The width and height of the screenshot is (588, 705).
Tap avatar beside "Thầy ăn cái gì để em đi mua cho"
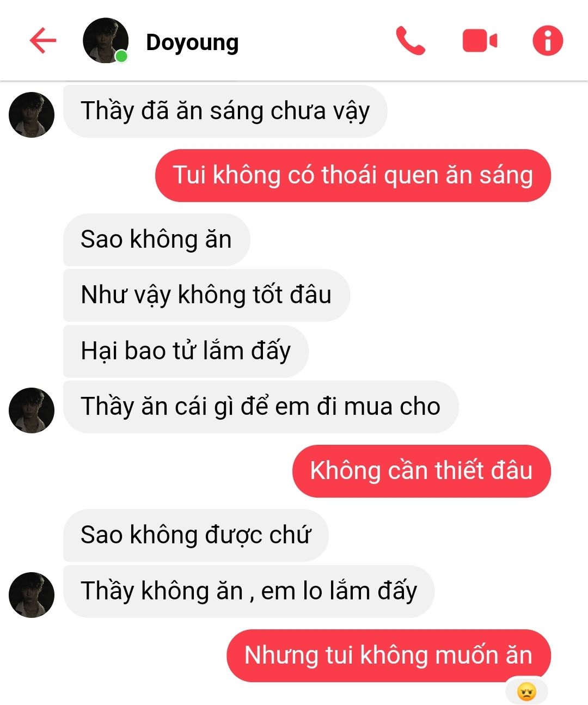pos(32,410)
